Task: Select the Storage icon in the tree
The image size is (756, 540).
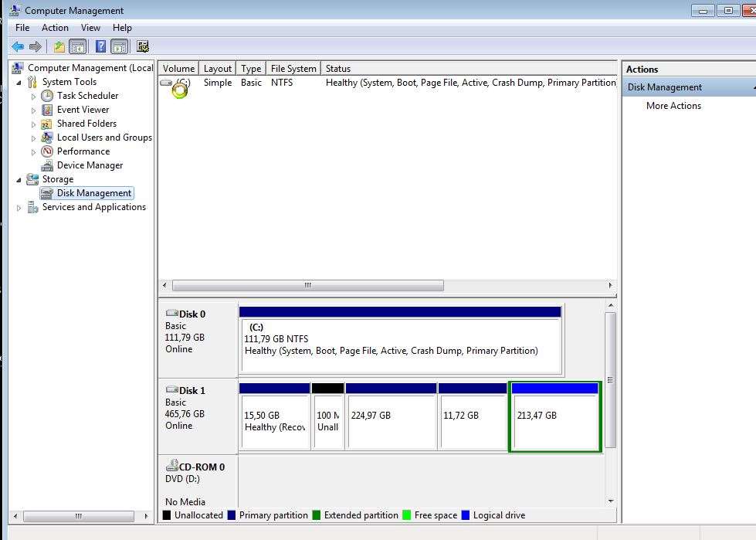Action: [32, 179]
